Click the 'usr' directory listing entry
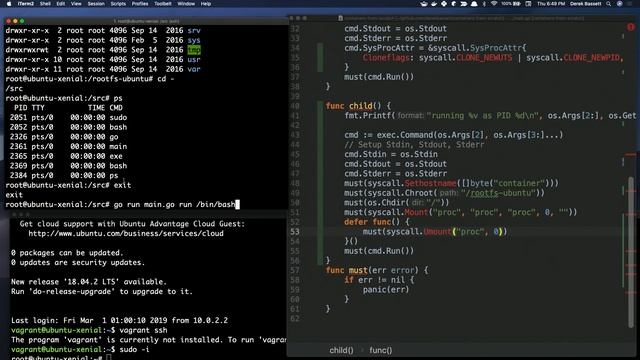Viewport: 640px width, 360px height. click(x=194, y=60)
